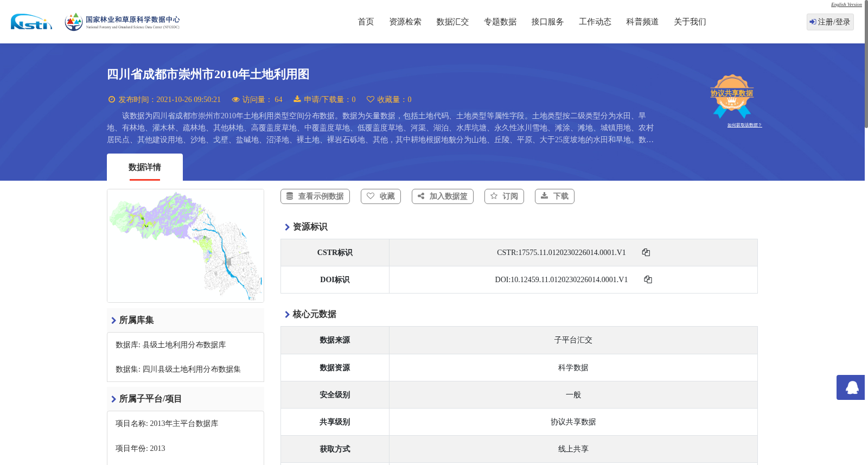Copy the CSTR identifier
Viewport: 868px width, 465px height.
coord(646,252)
